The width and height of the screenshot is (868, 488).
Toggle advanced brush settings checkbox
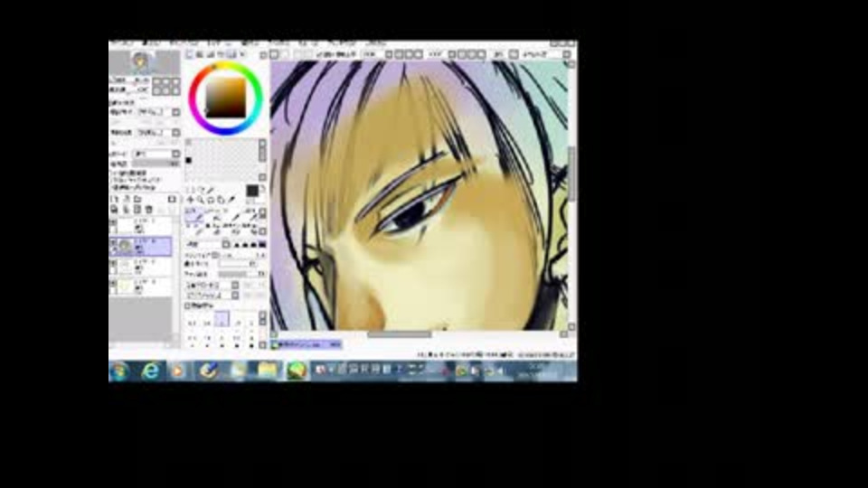[x=188, y=305]
